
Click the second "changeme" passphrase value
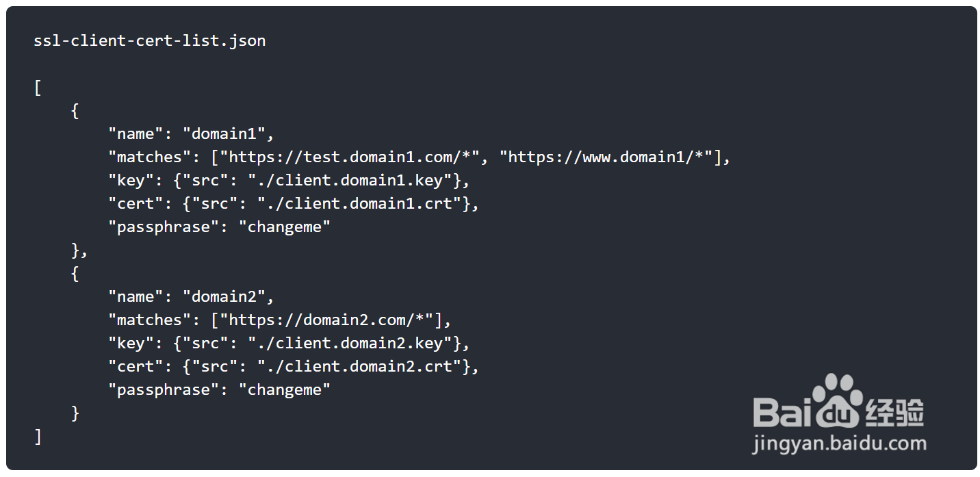pos(284,389)
